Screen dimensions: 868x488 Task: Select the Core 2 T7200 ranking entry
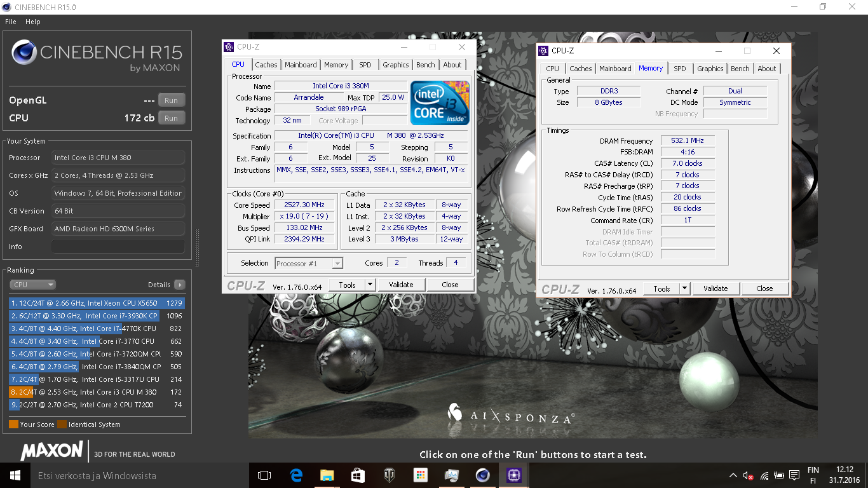pos(97,405)
